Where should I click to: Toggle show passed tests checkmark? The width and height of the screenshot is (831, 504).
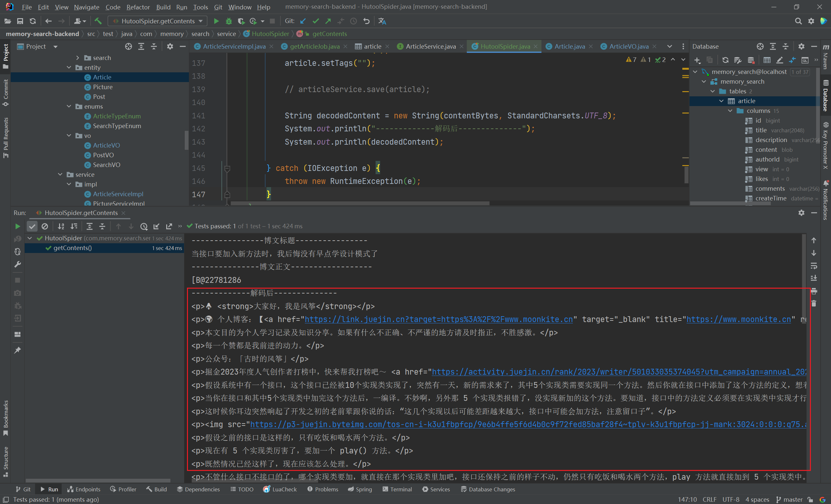(x=32, y=226)
